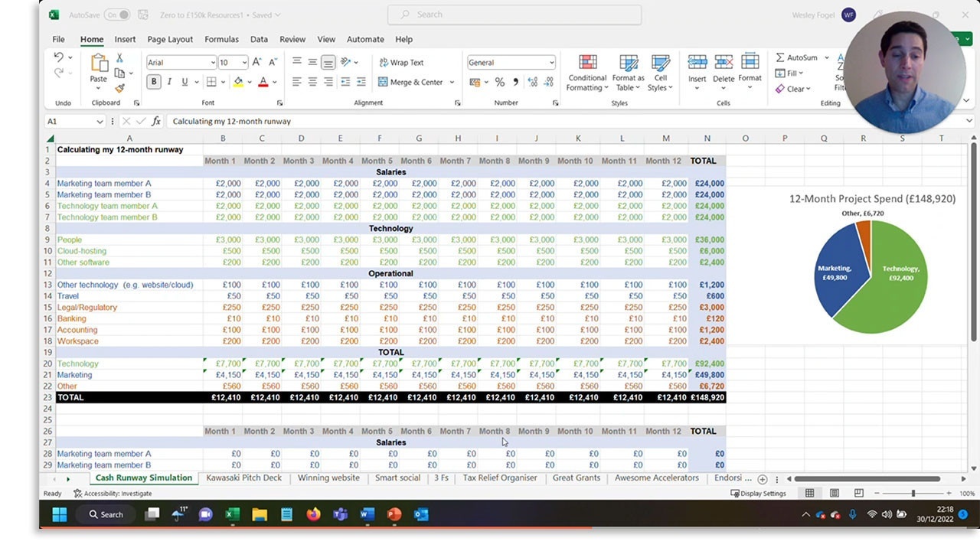Click the Undo arrow icon
This screenshot has height=551, width=980.
click(x=58, y=57)
